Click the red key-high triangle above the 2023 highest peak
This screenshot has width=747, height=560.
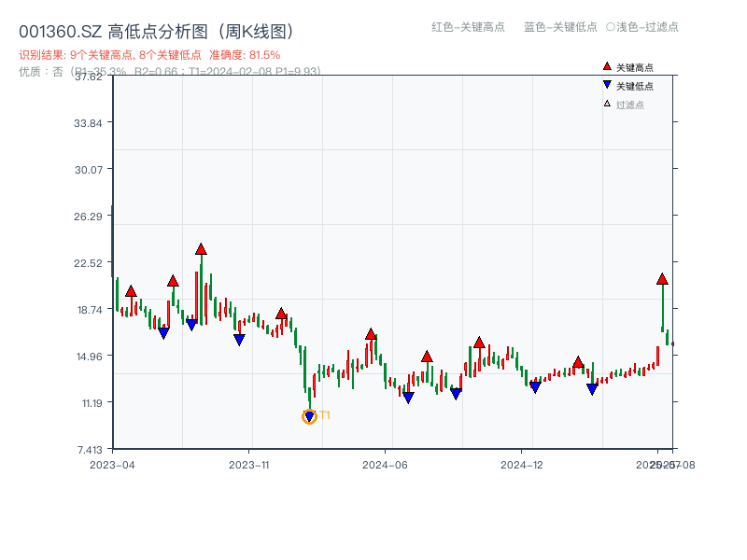tap(201, 248)
